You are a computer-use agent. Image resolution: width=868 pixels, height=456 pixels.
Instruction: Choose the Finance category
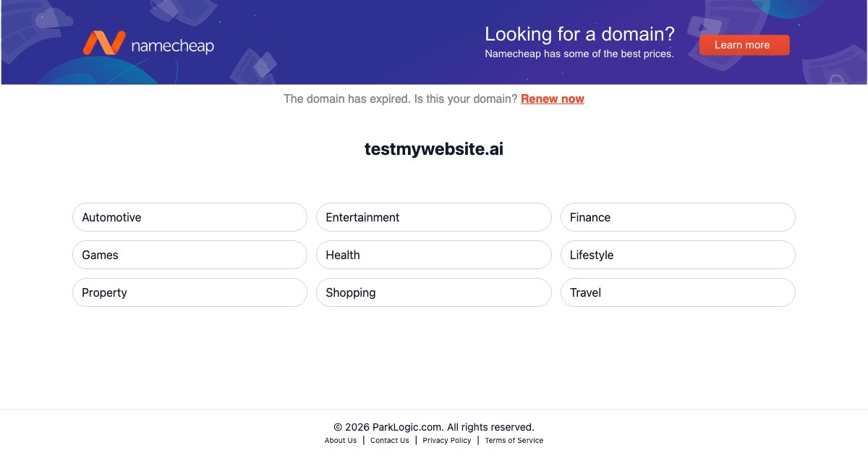[678, 217]
